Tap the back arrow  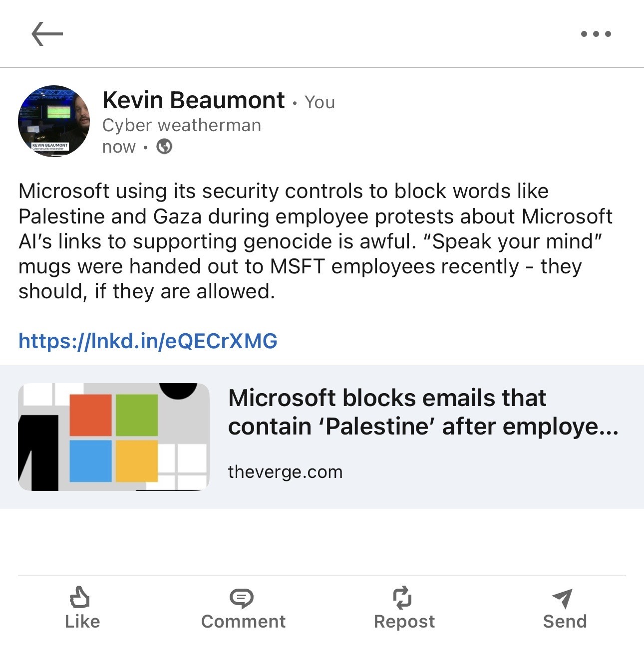pos(47,34)
